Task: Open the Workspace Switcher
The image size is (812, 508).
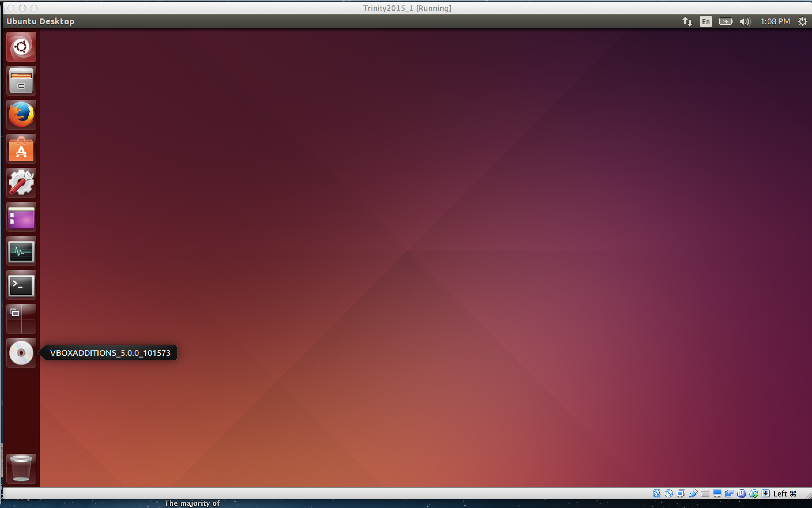Action: (21, 319)
